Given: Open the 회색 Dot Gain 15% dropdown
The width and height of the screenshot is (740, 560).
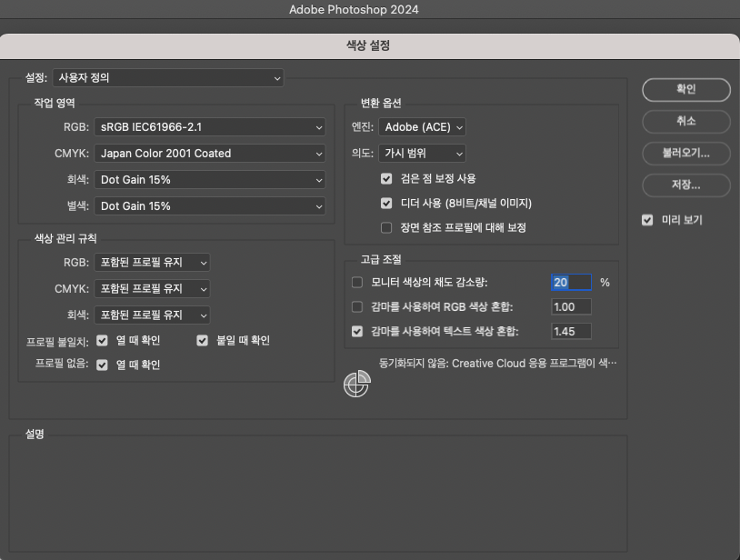Looking at the screenshot, I should pos(209,179).
